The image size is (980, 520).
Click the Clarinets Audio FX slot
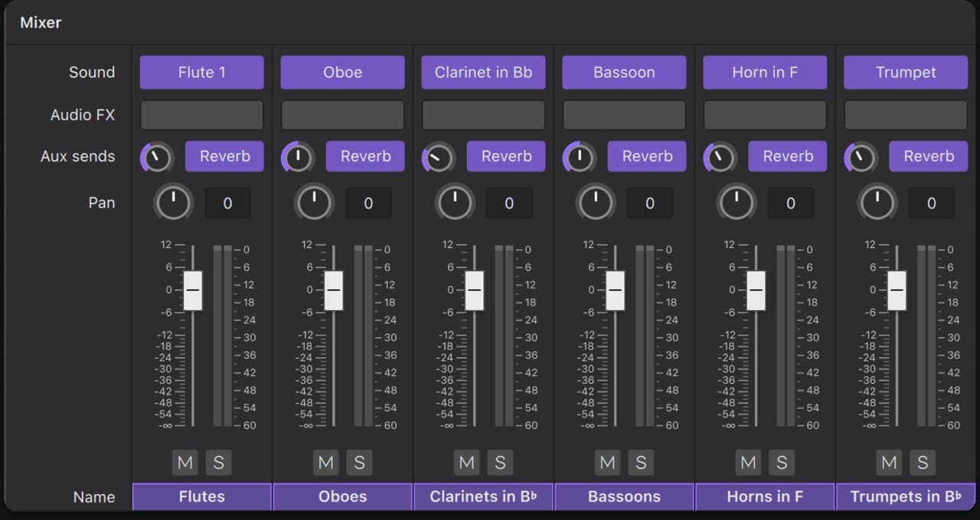pos(484,115)
